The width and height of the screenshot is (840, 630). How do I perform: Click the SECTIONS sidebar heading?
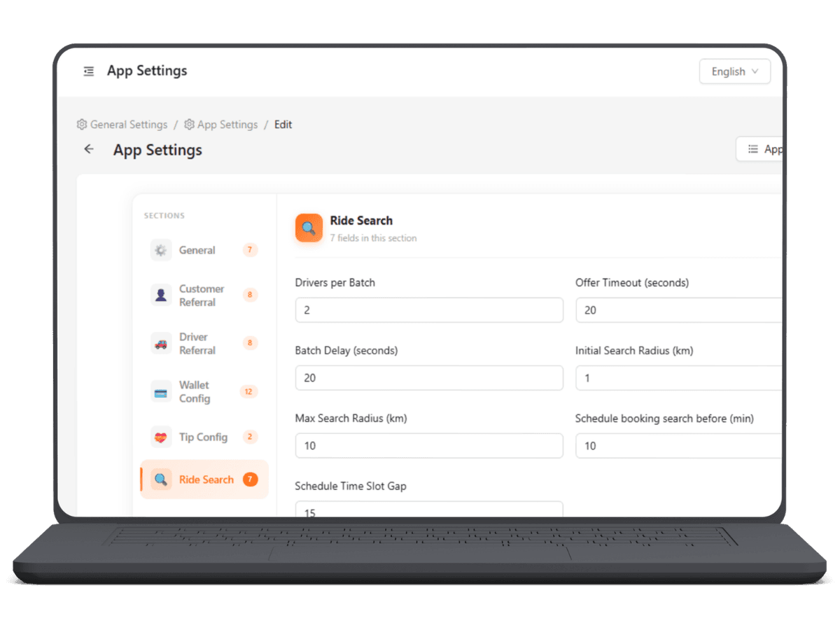(164, 216)
